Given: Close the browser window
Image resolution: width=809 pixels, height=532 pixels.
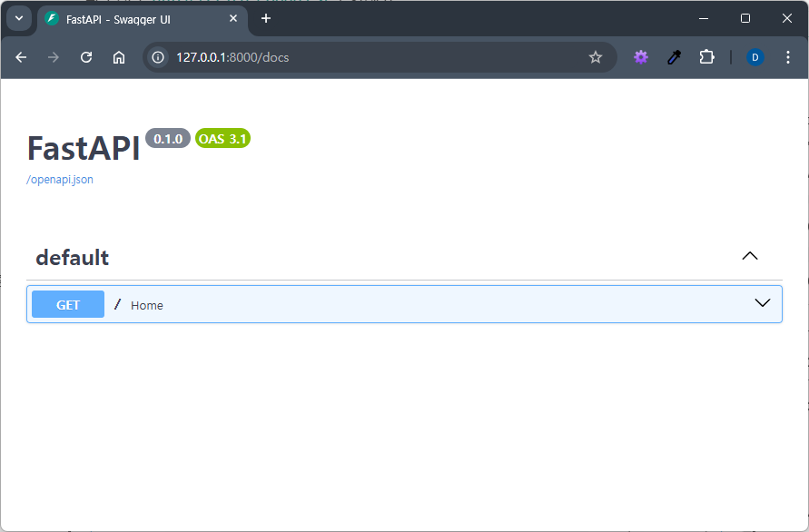Looking at the screenshot, I should pos(787,18).
